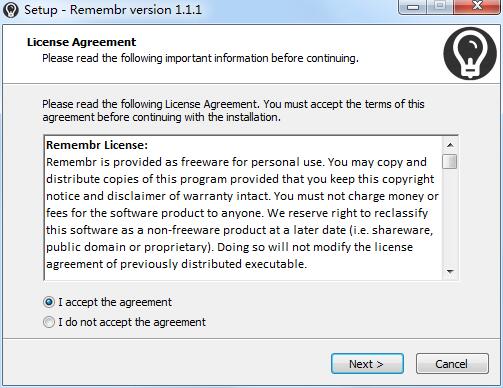Click the disabled maximize window button

click(x=440, y=6)
